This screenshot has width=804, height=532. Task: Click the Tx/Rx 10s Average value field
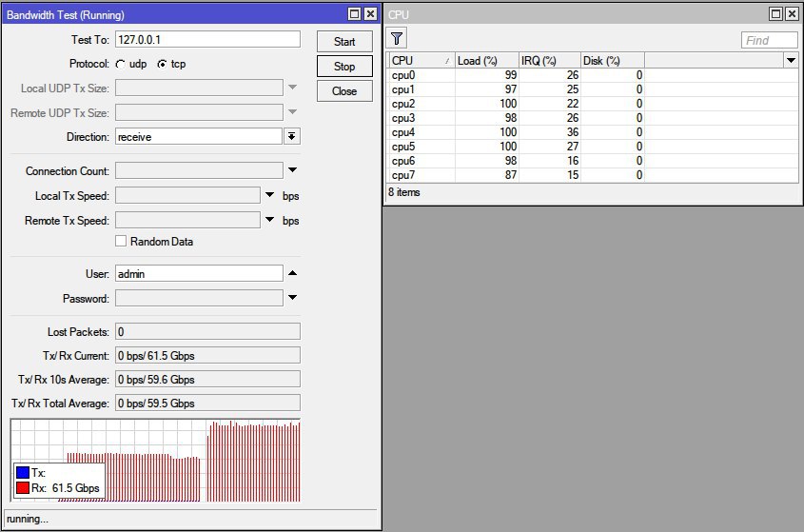pos(207,379)
